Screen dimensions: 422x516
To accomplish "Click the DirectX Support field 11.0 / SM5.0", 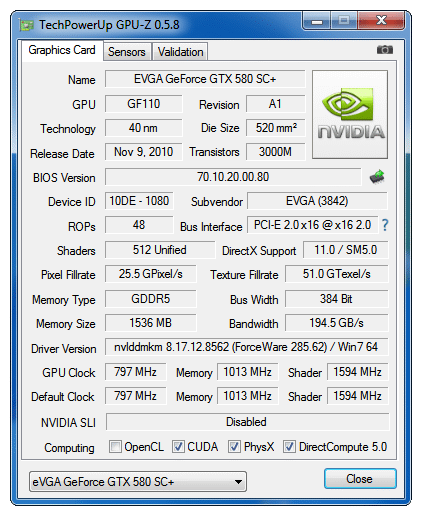I will click(346, 250).
